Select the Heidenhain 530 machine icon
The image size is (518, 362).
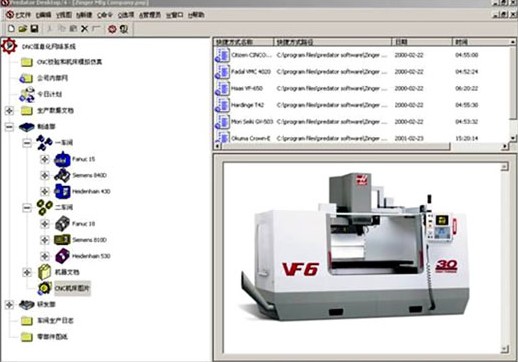coord(62,256)
